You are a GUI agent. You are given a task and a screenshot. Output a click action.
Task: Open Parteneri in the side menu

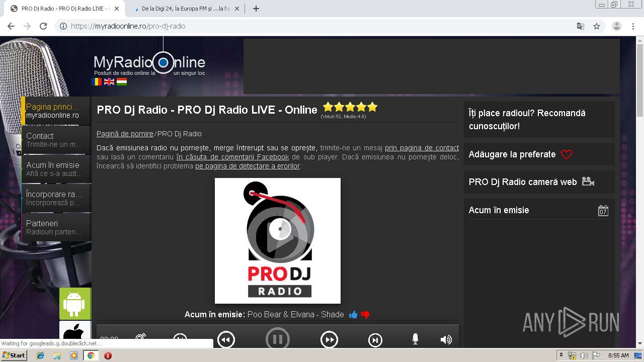click(x=56, y=227)
